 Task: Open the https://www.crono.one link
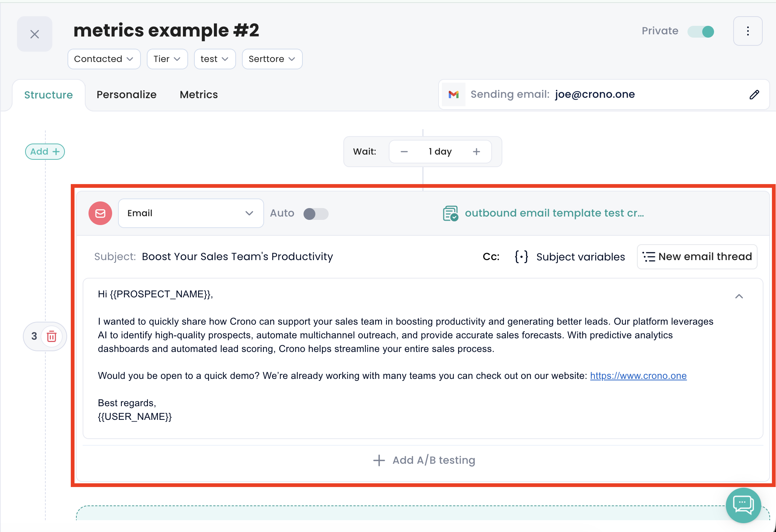tap(638, 376)
